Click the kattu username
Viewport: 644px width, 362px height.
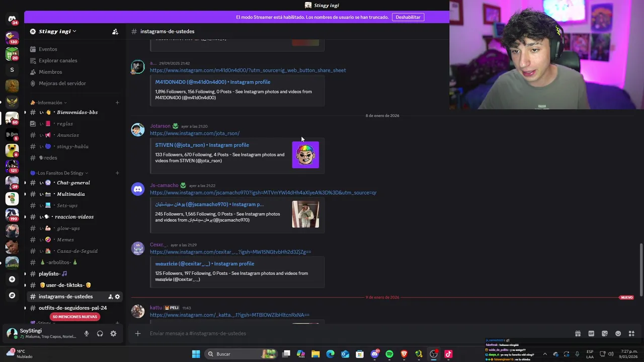pyautogui.click(x=156, y=307)
